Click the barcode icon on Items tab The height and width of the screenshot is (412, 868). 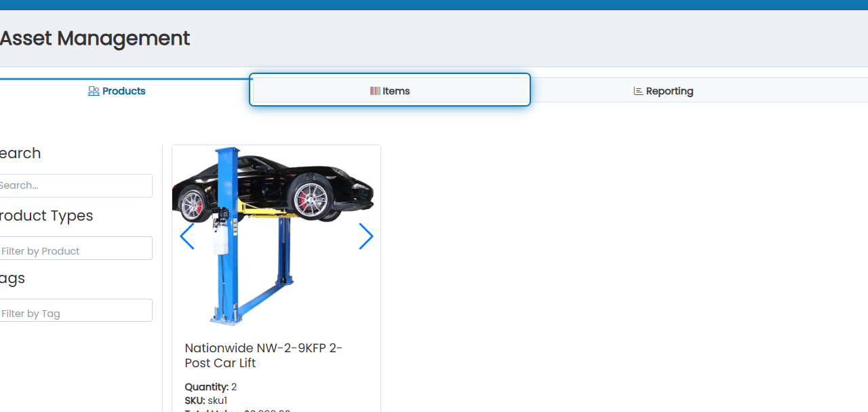coord(375,91)
